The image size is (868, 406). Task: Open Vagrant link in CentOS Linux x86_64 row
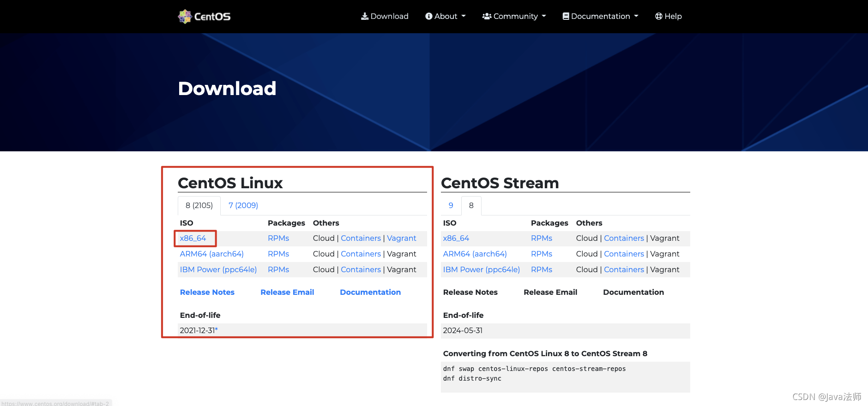point(402,238)
